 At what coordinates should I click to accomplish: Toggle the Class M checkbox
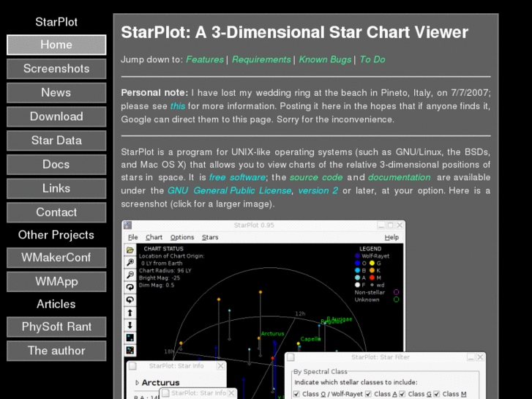(x=437, y=394)
